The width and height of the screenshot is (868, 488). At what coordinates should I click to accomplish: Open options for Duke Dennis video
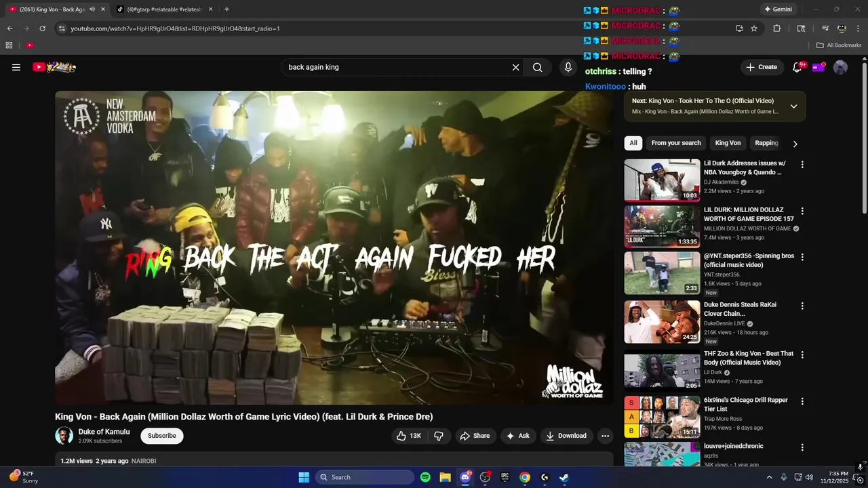[802, 306]
